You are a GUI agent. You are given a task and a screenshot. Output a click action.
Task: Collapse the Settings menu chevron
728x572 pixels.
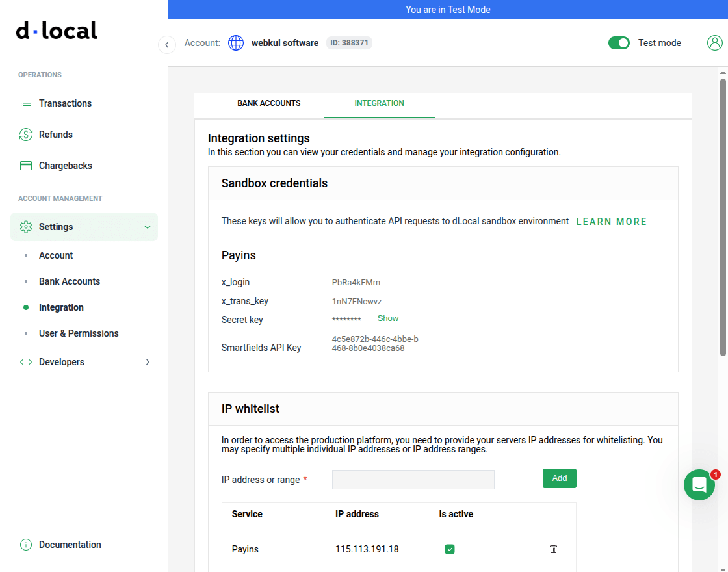148,226
